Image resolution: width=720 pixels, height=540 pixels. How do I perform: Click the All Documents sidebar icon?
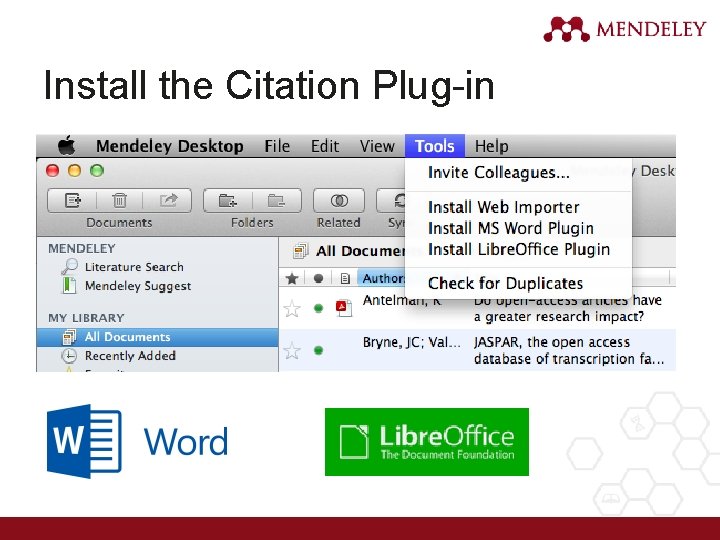69,337
